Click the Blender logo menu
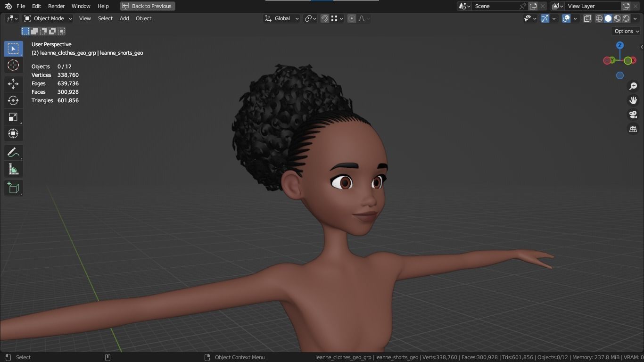The width and height of the screenshot is (644, 362). (8, 6)
